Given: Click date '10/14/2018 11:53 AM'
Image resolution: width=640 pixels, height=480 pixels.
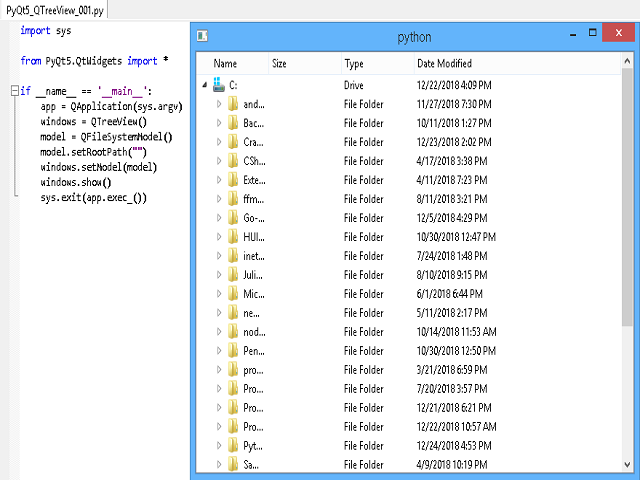Looking at the screenshot, I should point(456,332).
